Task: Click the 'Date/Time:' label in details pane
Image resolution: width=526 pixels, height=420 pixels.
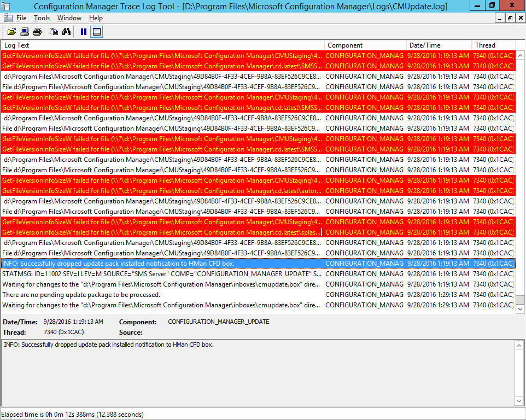Action: pos(20,322)
